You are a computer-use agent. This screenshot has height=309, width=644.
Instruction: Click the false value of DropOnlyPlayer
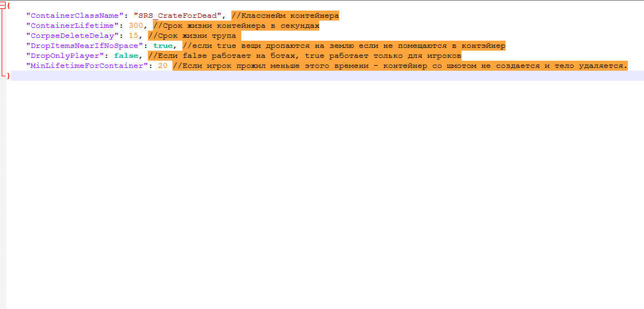pyautogui.click(x=126, y=56)
